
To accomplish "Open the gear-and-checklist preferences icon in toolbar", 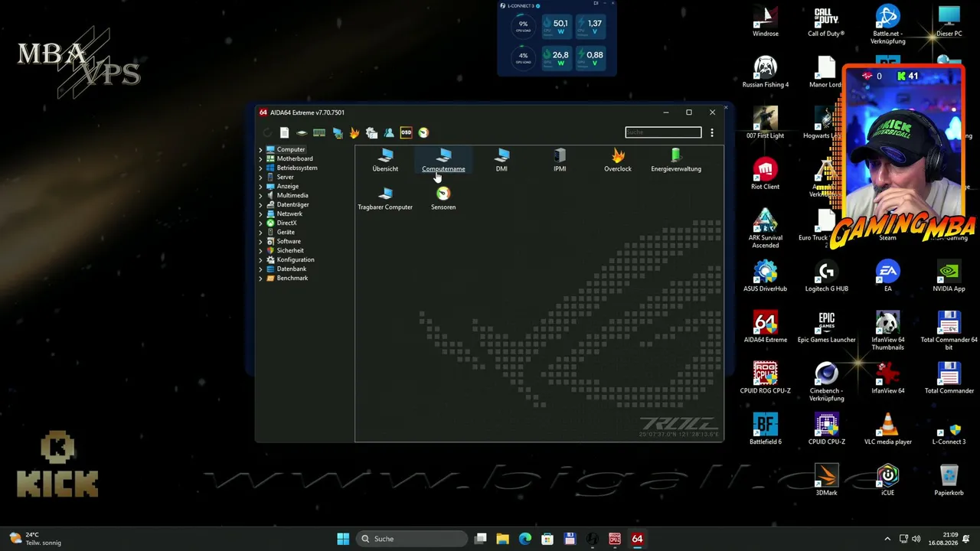I will click(371, 132).
